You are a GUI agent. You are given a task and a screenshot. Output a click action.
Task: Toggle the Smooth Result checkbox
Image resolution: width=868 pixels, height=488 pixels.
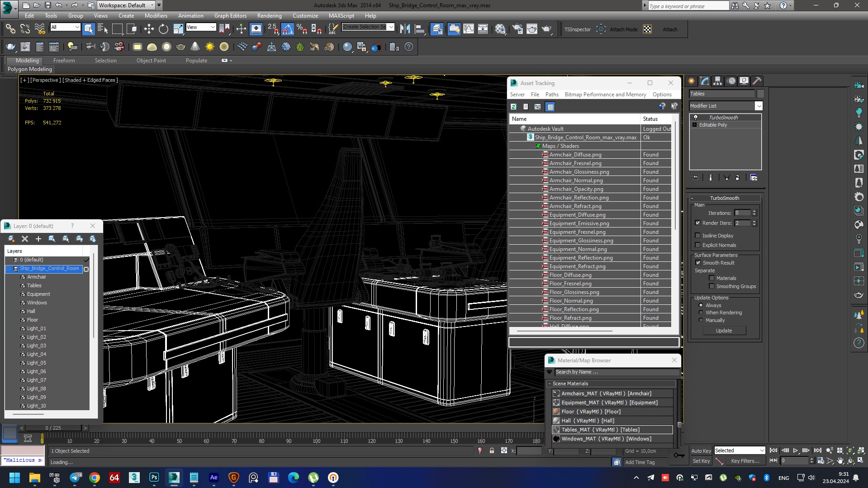click(x=697, y=262)
